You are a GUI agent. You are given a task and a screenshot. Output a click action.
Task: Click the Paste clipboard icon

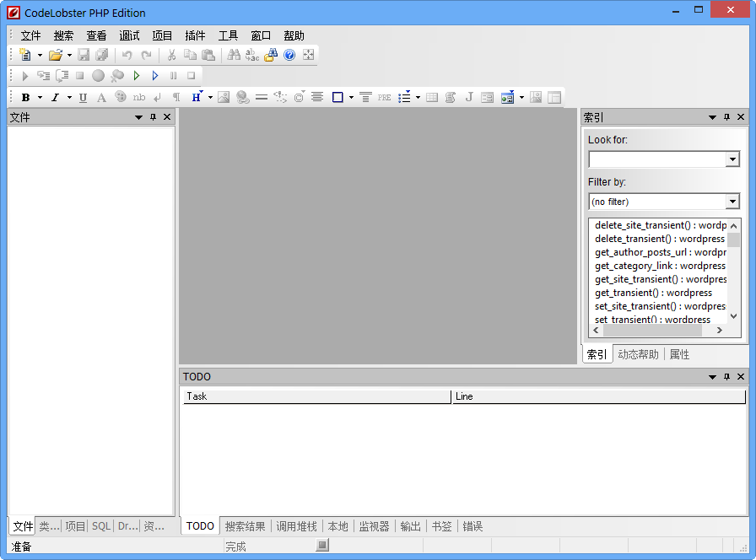(208, 55)
